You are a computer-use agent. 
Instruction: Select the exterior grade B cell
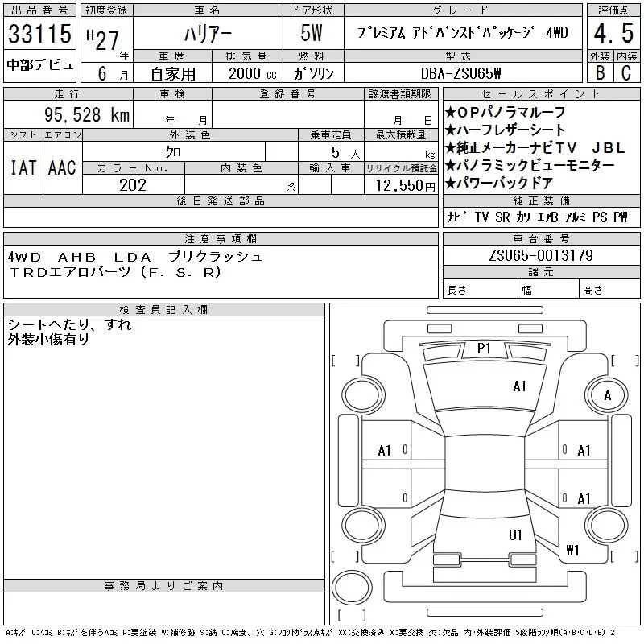coord(599,72)
